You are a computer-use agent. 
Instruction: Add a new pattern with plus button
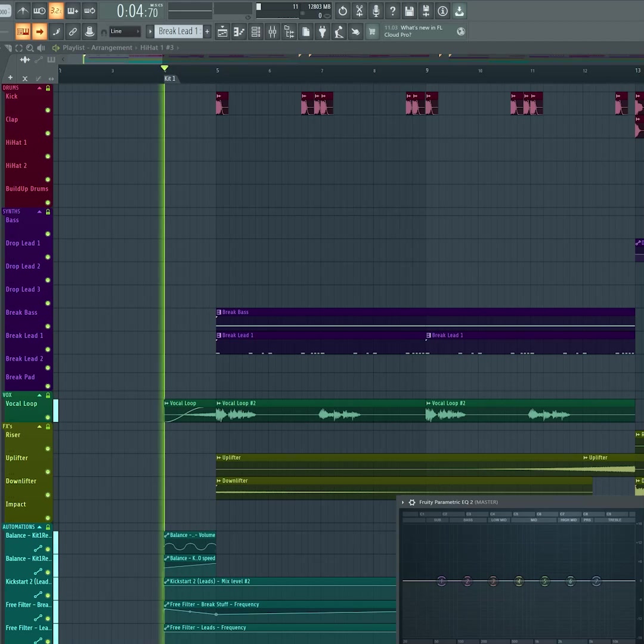point(208,31)
